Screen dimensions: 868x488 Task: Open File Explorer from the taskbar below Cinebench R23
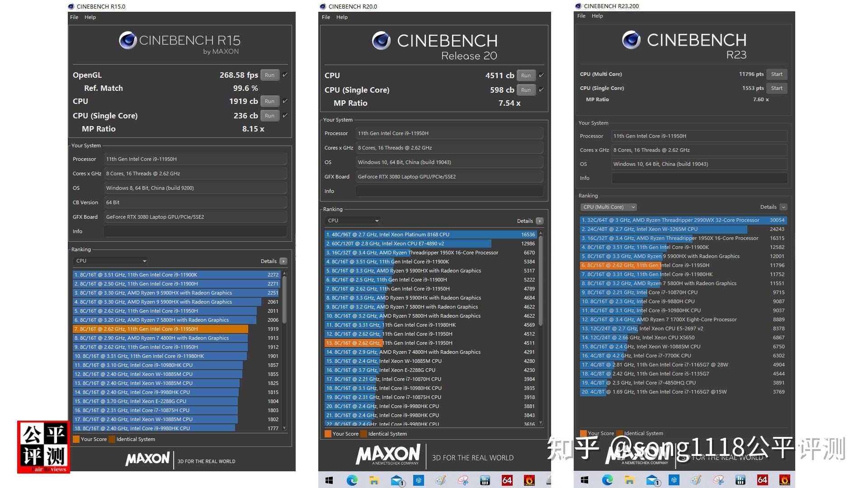(629, 479)
